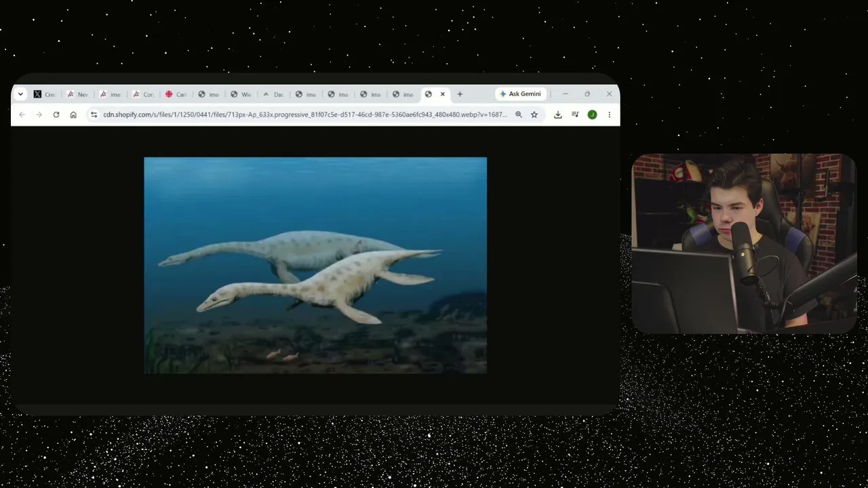868x488 pixels.
Task: Open the Chrome three-dot menu
Action: point(609,115)
